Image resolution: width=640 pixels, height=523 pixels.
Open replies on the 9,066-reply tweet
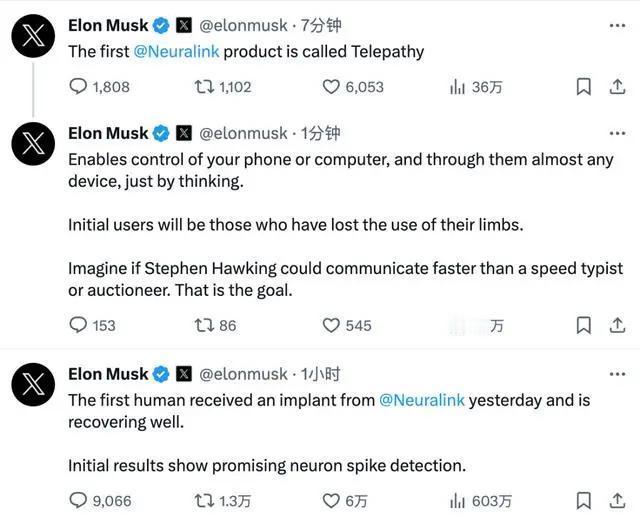(x=79, y=500)
